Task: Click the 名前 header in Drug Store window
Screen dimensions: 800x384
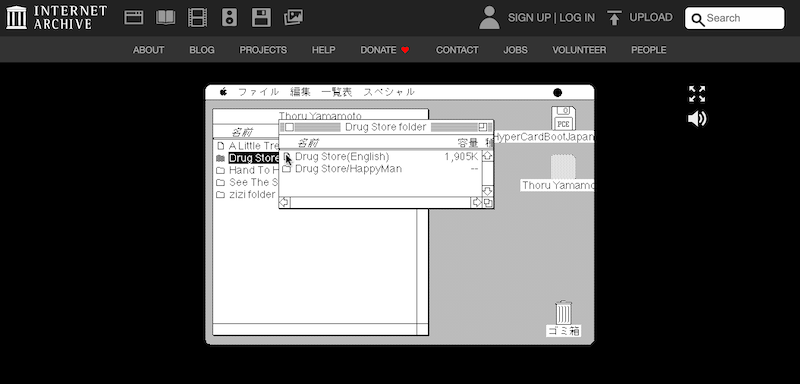Action: pos(308,143)
